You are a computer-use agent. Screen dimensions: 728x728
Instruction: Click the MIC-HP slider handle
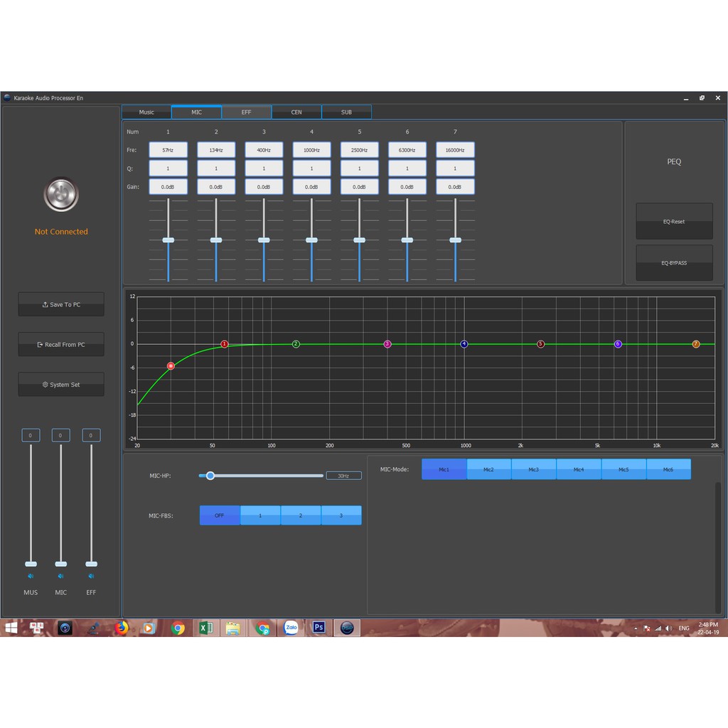(210, 476)
